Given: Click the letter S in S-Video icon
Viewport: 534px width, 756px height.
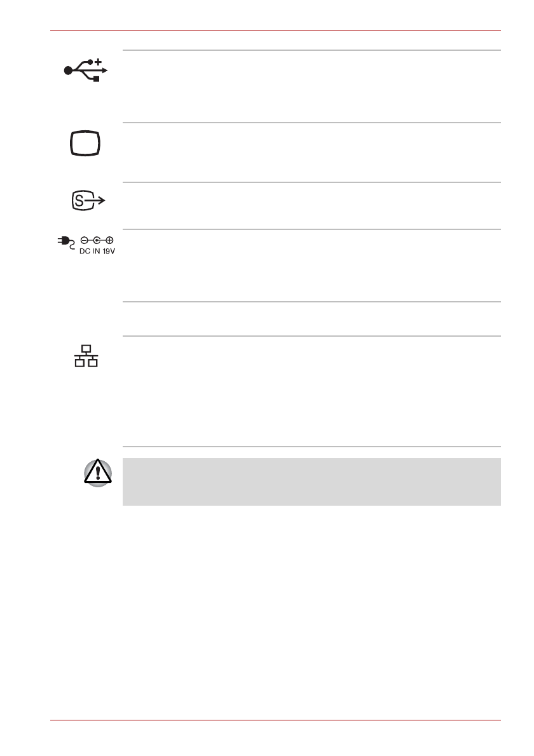Looking at the screenshot, I should [78, 201].
